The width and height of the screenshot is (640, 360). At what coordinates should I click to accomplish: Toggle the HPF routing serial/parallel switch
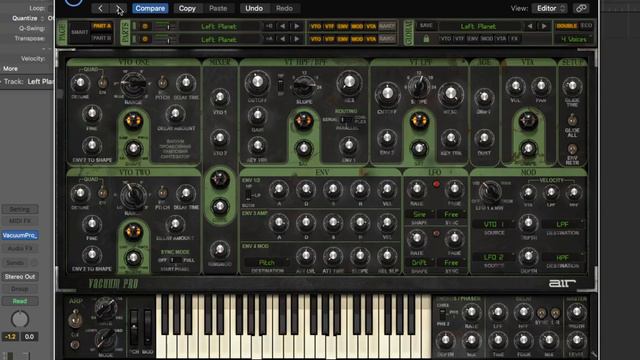point(347,120)
